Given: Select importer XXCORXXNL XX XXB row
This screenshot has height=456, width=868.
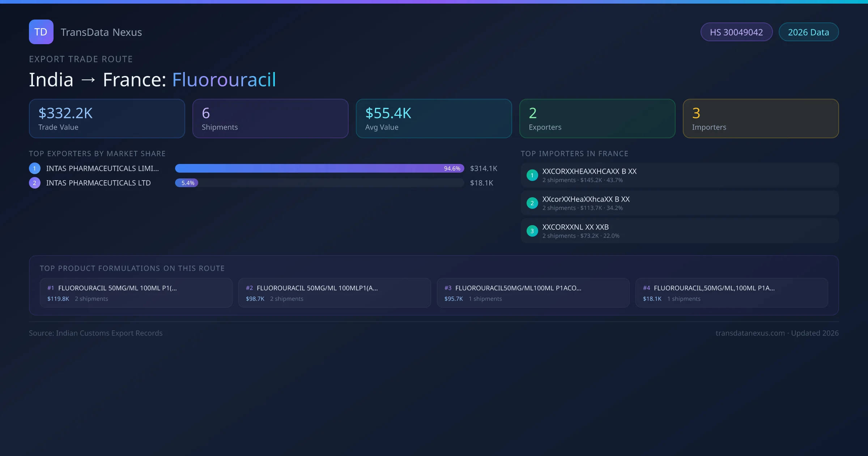Looking at the screenshot, I should click(x=679, y=231).
